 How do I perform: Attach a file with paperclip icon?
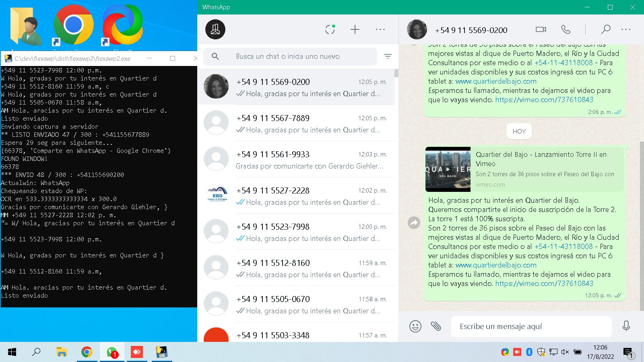[x=436, y=326]
